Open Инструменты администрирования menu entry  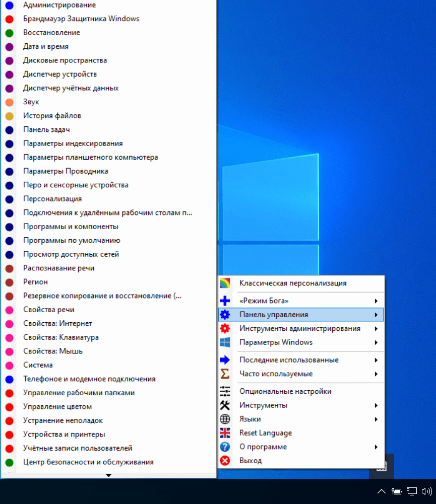(301, 328)
